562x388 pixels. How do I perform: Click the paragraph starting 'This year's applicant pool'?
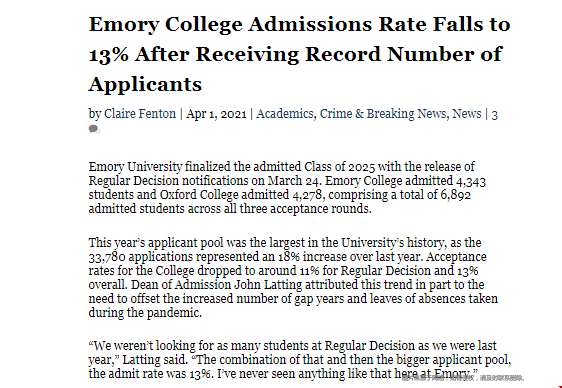click(293, 278)
